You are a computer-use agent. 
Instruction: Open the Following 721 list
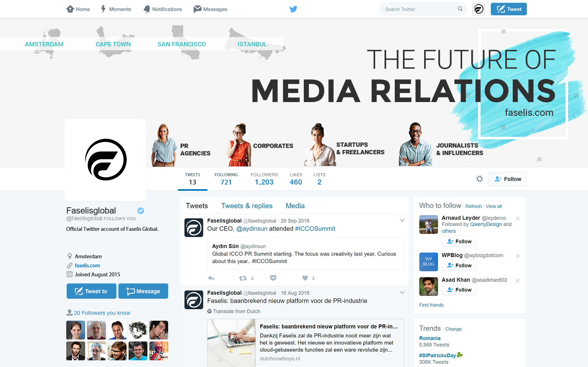(226, 179)
